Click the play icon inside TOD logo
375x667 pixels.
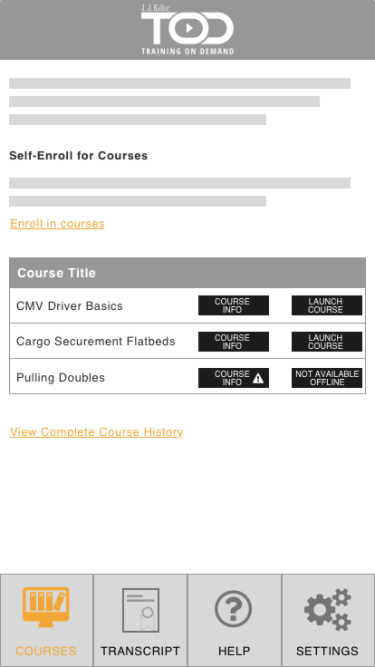click(190, 28)
